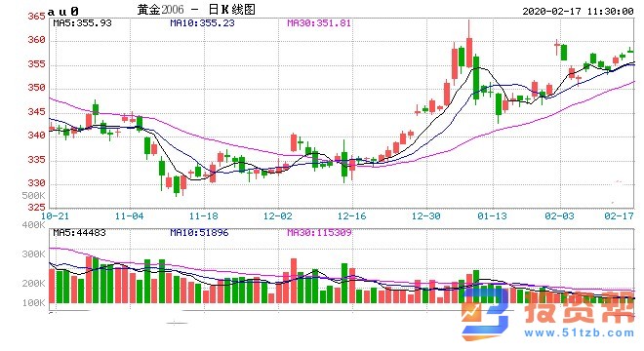Click the volume MA30:115309 label

pyautogui.click(x=319, y=233)
